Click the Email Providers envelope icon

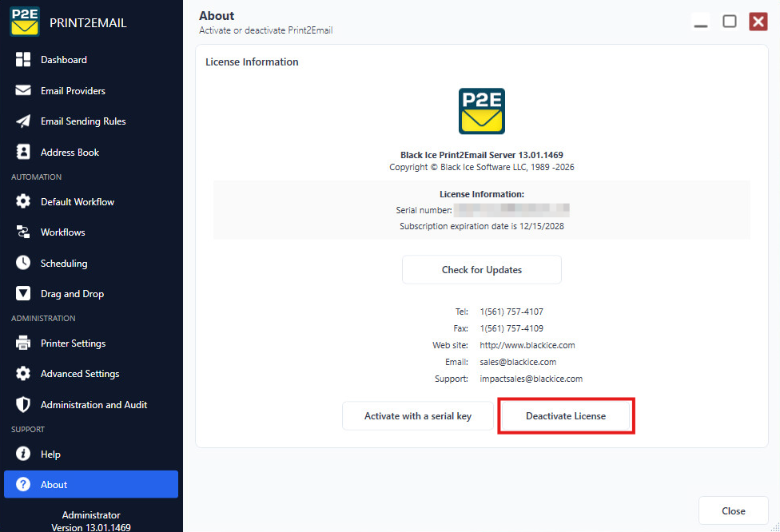coord(23,90)
